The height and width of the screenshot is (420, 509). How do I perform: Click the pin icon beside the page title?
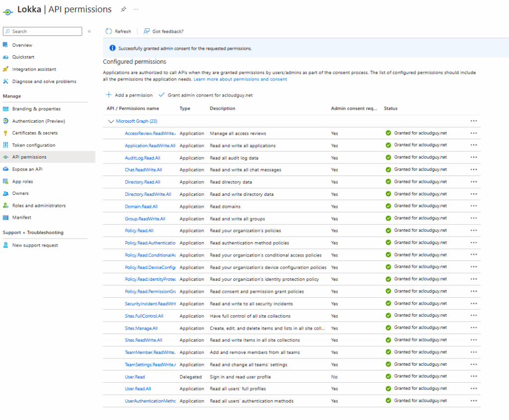[x=123, y=9]
